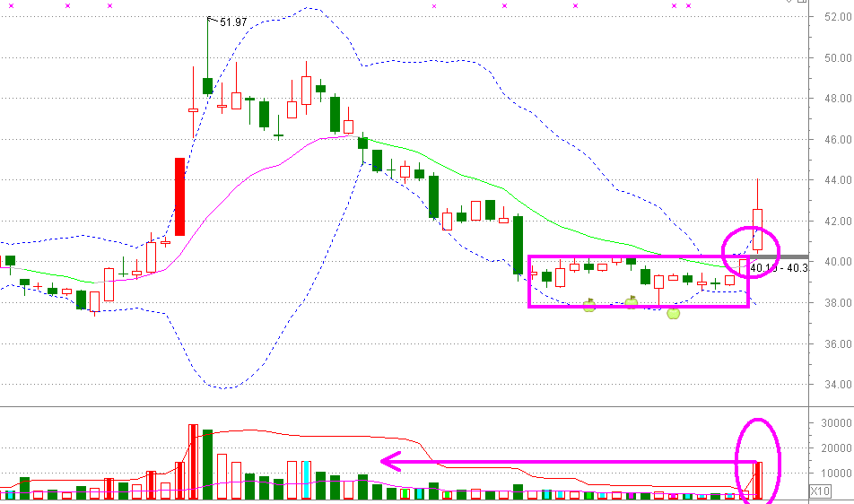Click the 30000 volume axis label
Screen dimensions: 854x504
point(835,423)
